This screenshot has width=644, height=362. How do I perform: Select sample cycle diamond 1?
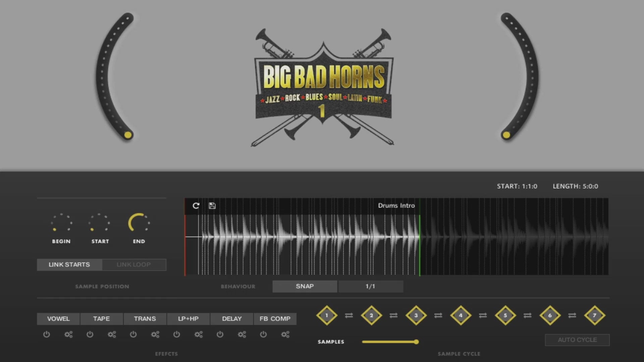click(327, 315)
